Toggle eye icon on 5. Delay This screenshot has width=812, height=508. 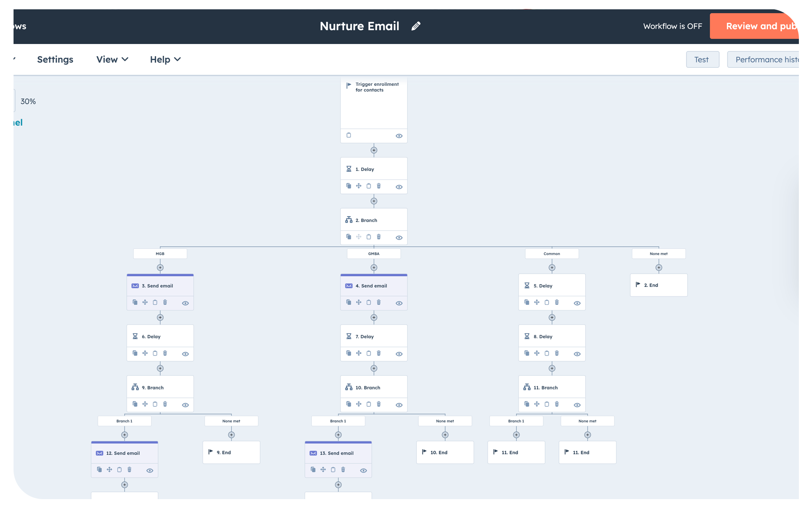point(577,303)
